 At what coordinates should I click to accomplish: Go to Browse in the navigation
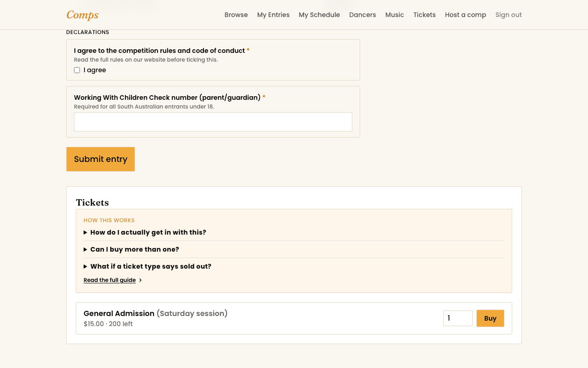point(236,15)
